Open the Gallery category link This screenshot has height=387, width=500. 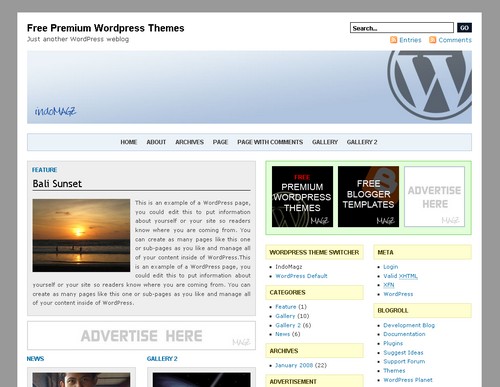pos(285,316)
